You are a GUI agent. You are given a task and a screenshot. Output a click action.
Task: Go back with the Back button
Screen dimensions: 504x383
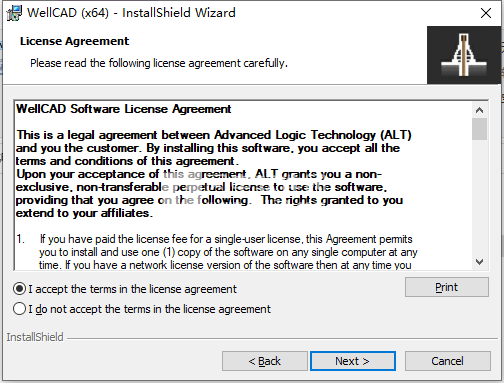265,361
